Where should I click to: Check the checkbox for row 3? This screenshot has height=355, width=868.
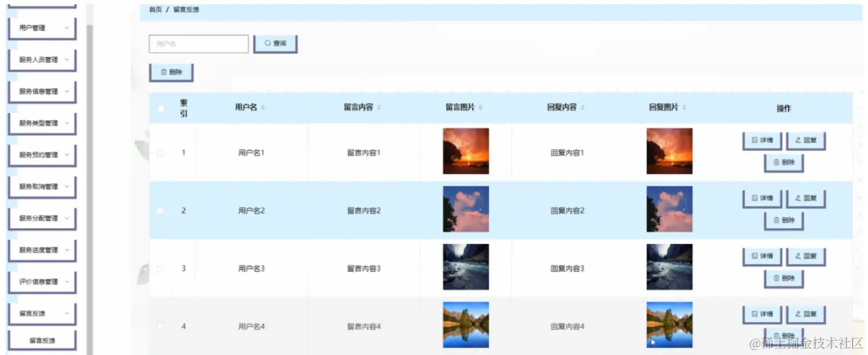coord(160,268)
